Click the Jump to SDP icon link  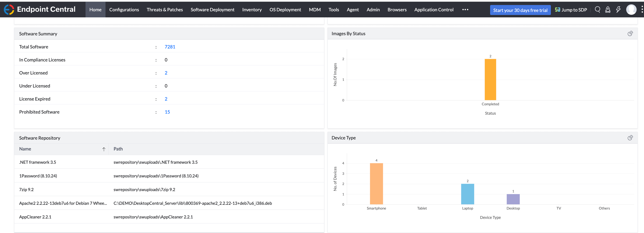coord(571,10)
